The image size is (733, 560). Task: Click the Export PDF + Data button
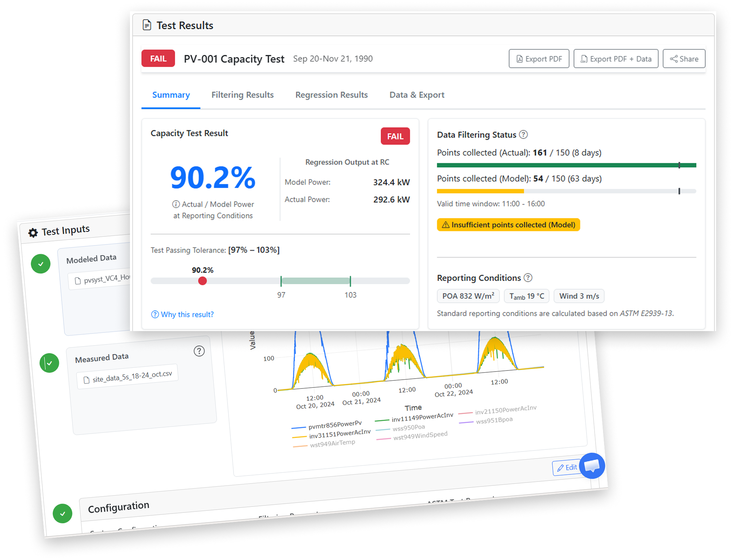(x=616, y=59)
